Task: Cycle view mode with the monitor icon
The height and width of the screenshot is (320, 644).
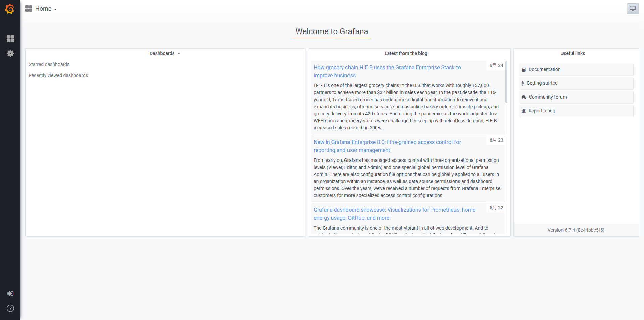Action: [x=633, y=9]
